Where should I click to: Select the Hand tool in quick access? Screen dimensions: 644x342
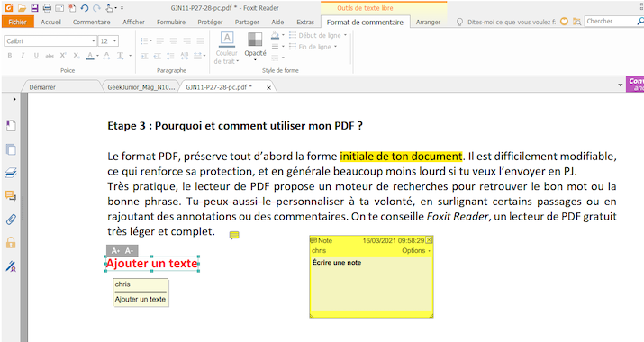tap(109, 8)
